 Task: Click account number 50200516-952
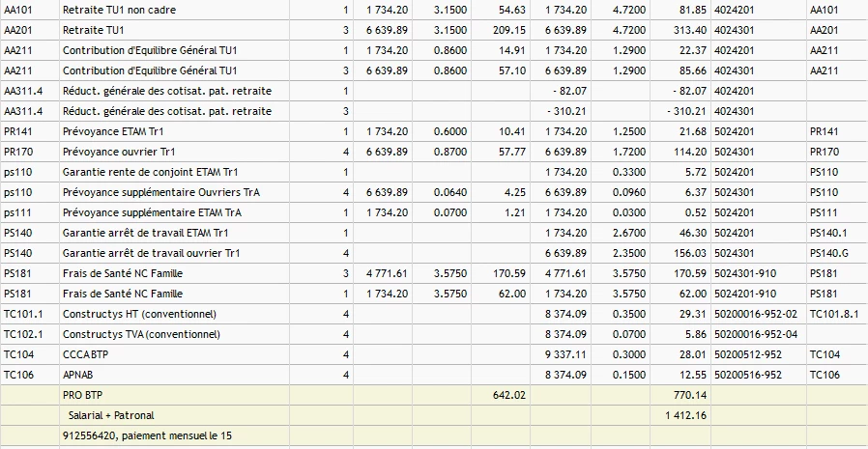pos(748,375)
